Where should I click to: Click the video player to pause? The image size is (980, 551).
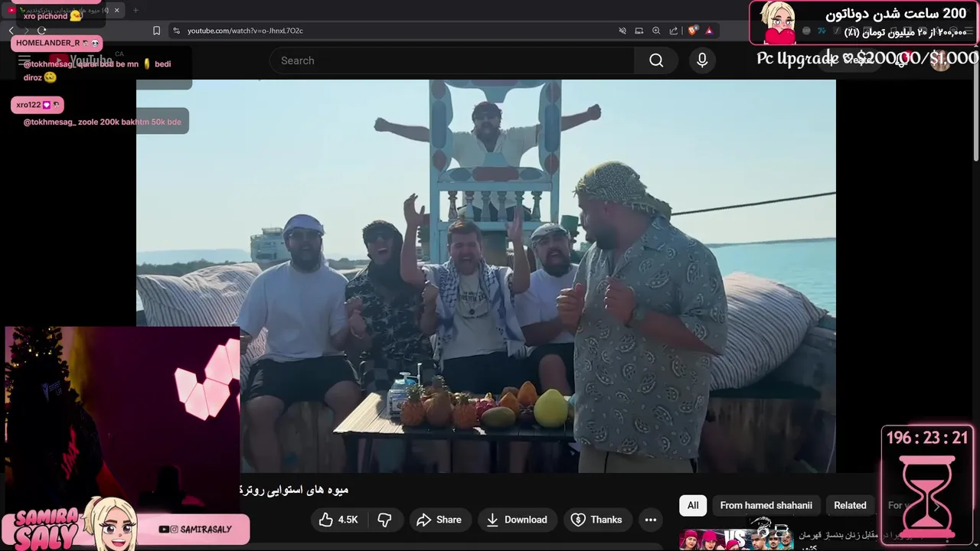tap(486, 275)
